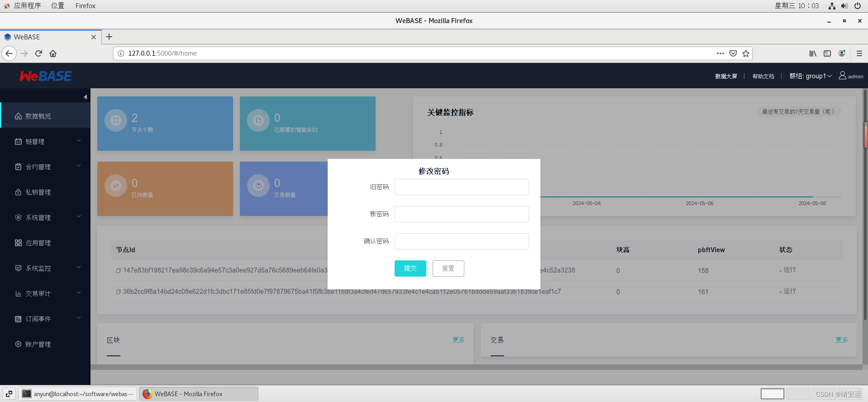Viewport: 868px width, 402px height.
Task: Click the 提交 submit button
Action: pos(410,268)
